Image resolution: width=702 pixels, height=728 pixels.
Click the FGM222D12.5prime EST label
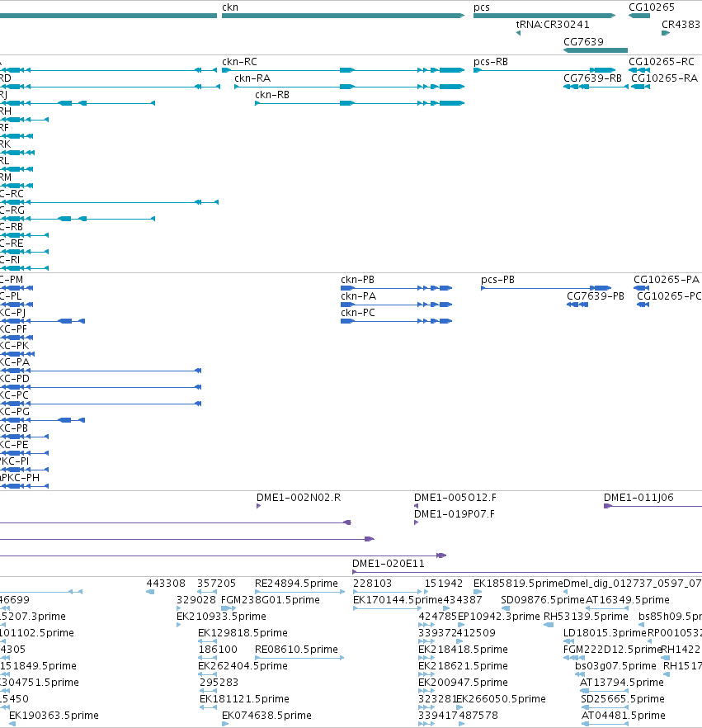(612, 650)
